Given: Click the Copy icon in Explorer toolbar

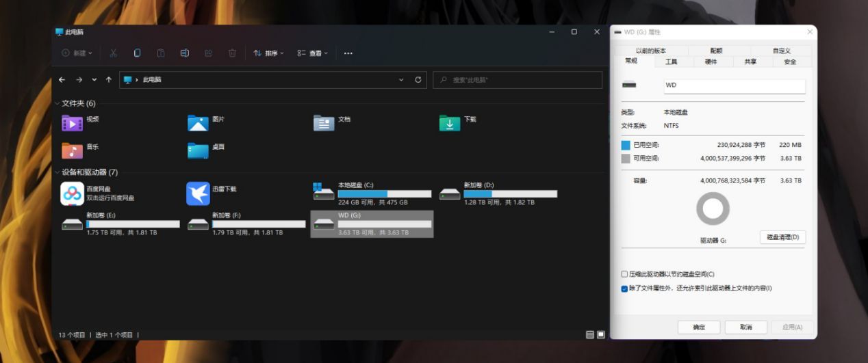Looking at the screenshot, I should click(138, 53).
